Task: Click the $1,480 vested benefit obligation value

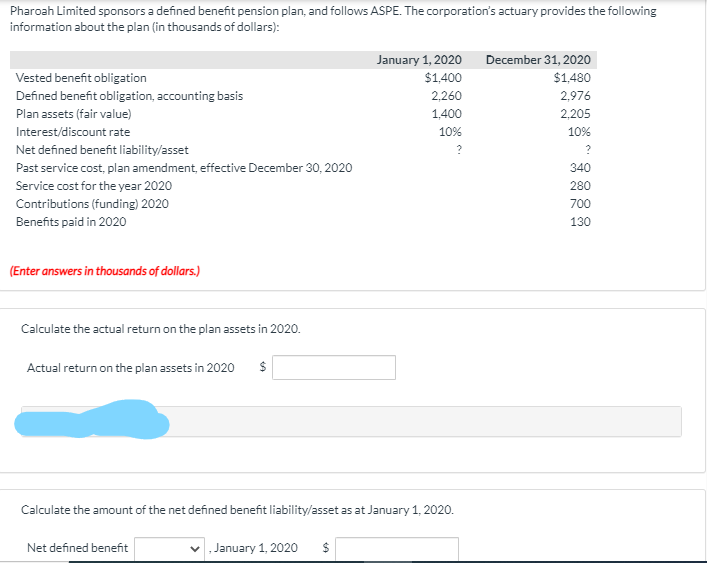Action: click(572, 78)
